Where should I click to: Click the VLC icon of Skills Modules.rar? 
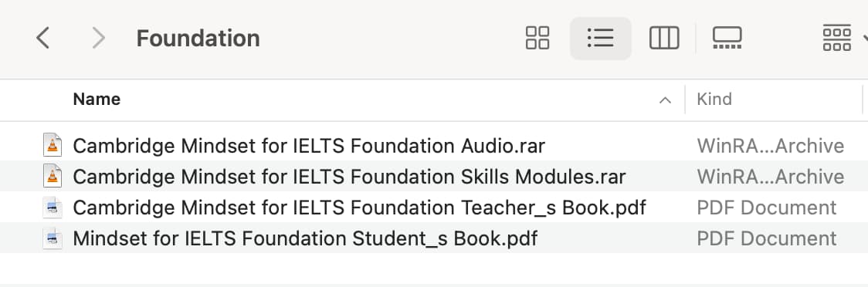pos(53,177)
